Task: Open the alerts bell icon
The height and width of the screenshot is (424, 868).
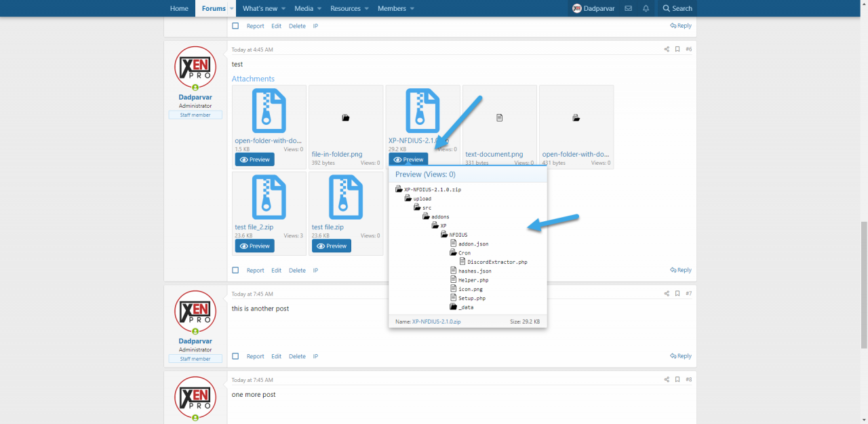Action: (x=646, y=8)
